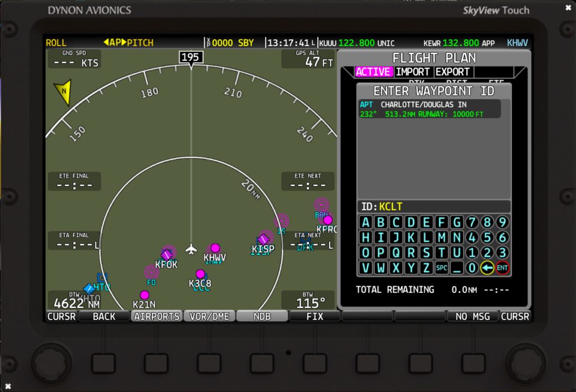The height and width of the screenshot is (392, 576).
Task: Click the ID waypoint input field
Action: tap(434, 206)
